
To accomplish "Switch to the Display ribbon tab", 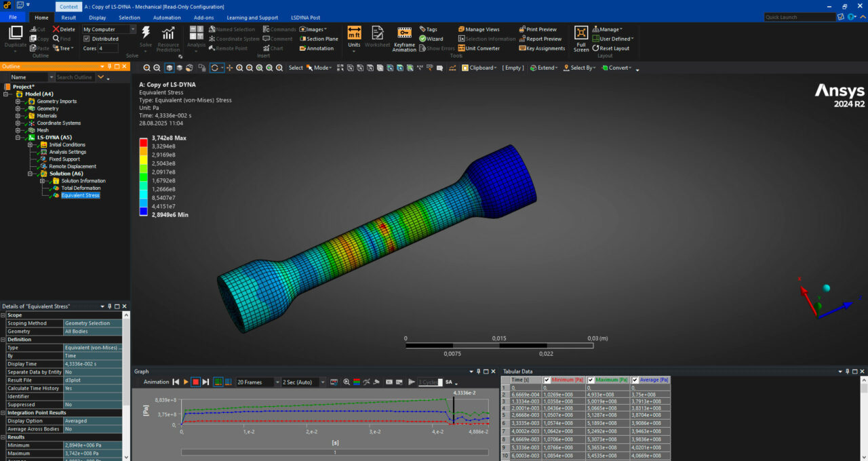I will coord(97,18).
